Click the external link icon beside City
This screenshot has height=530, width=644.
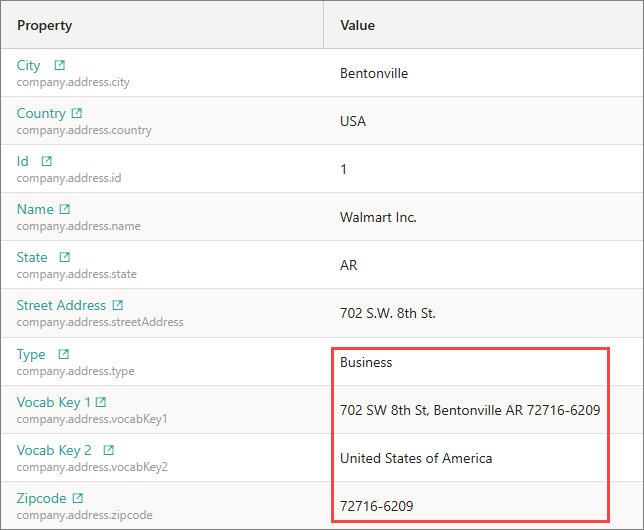(59, 65)
